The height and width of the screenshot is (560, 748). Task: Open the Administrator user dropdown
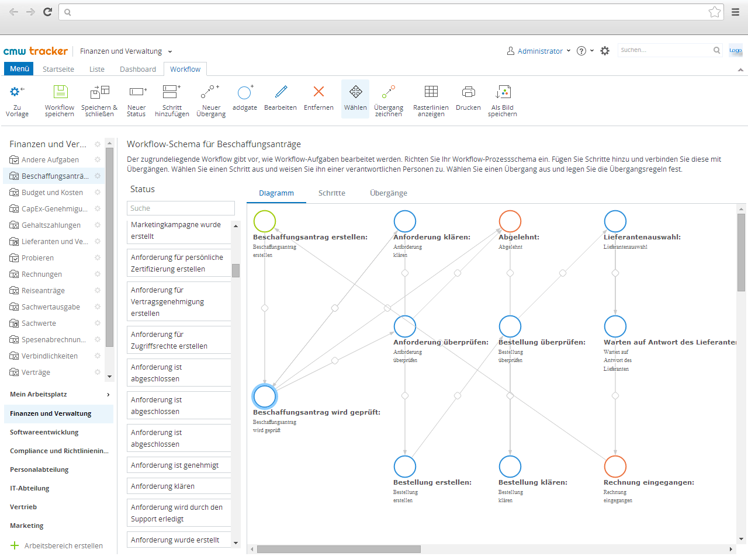[x=539, y=51]
